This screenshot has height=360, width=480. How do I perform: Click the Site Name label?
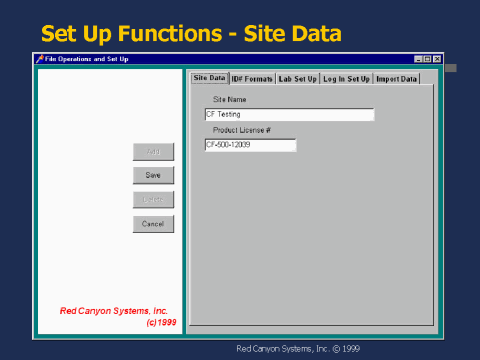[230, 99]
